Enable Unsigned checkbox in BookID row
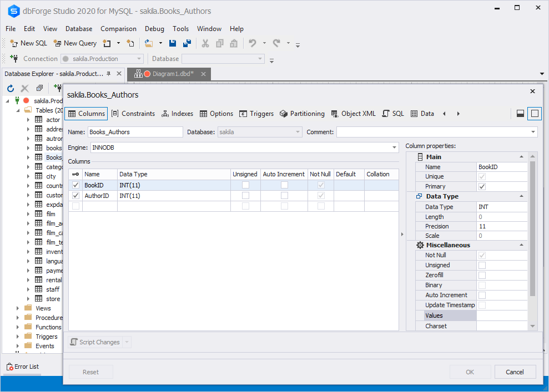 pyautogui.click(x=245, y=185)
